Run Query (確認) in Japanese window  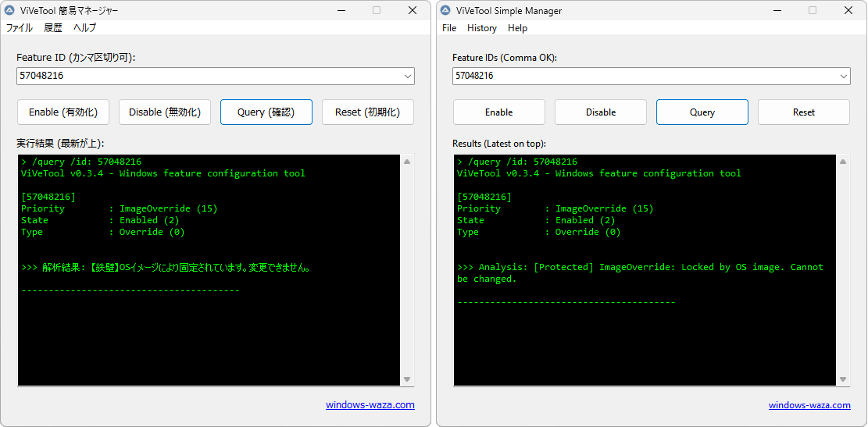266,112
